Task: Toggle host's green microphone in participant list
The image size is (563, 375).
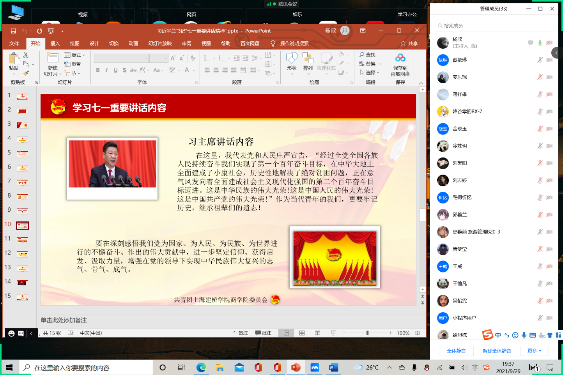Action: click(540, 43)
